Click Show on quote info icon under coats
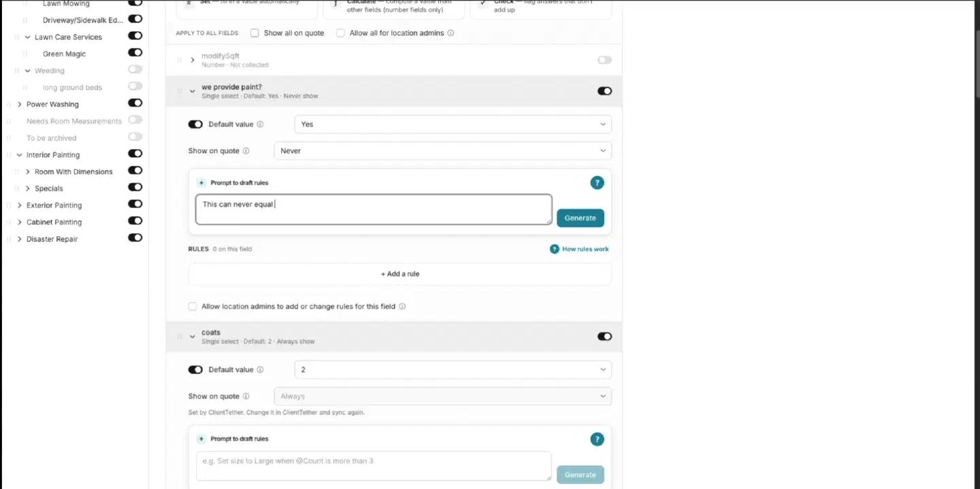Viewport: 980px width, 489px height. pyautogui.click(x=246, y=397)
